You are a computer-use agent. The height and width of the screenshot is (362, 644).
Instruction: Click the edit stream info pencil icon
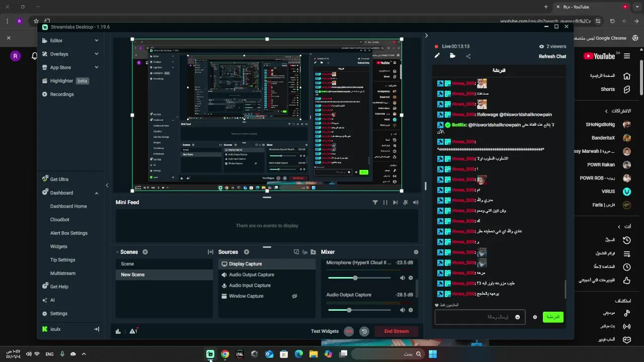[437, 56]
